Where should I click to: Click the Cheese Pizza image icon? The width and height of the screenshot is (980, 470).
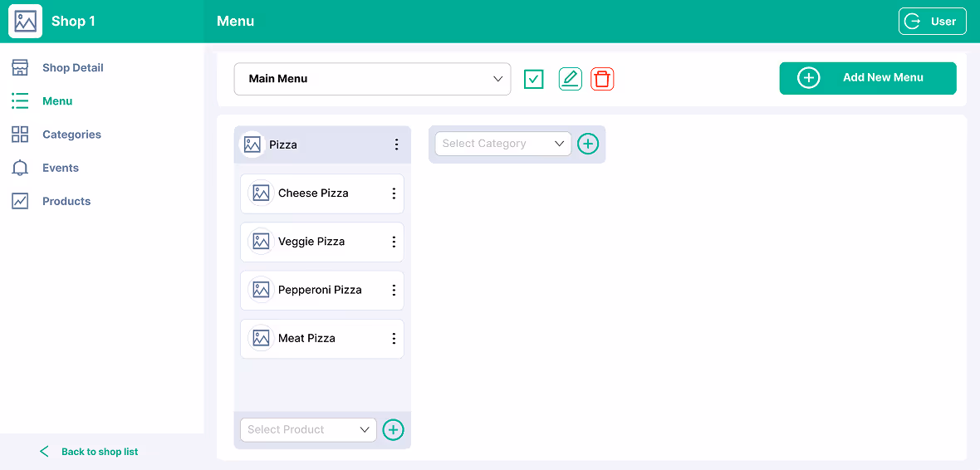(262, 193)
